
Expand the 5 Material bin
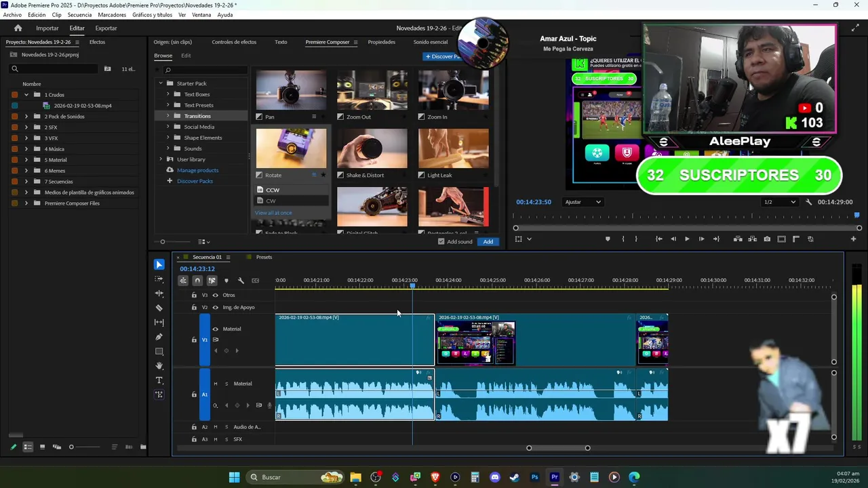point(26,160)
